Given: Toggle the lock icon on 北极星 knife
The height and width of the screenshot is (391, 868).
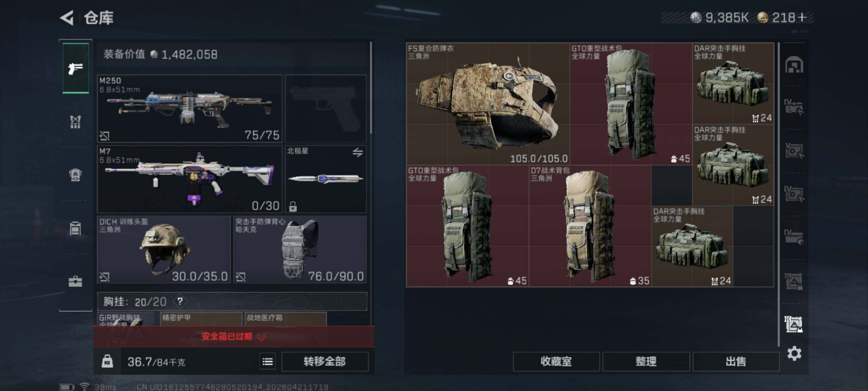Looking at the screenshot, I should pyautogui.click(x=293, y=206).
